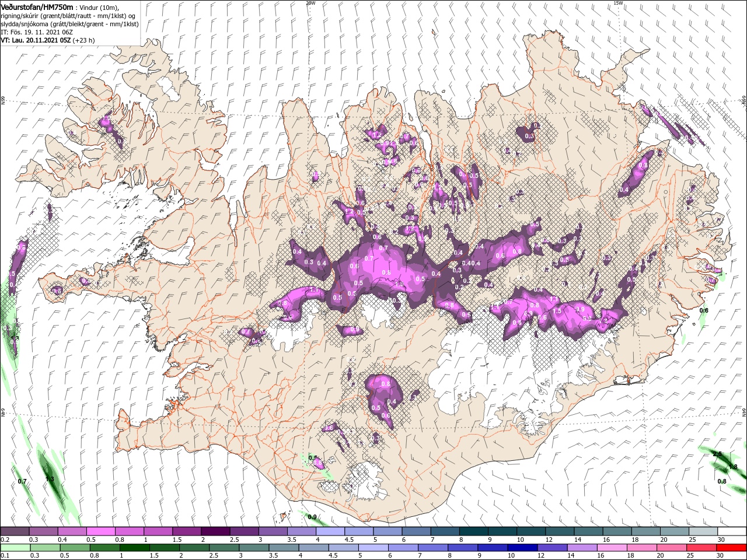
Task: Pick bottom-row bright red swatch at 30
Action: coord(731,548)
